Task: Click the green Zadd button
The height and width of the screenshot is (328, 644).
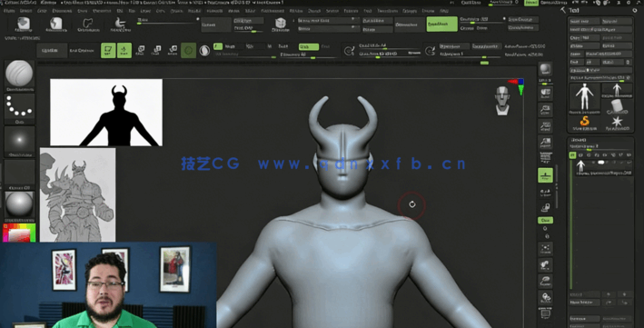Action: [x=309, y=47]
